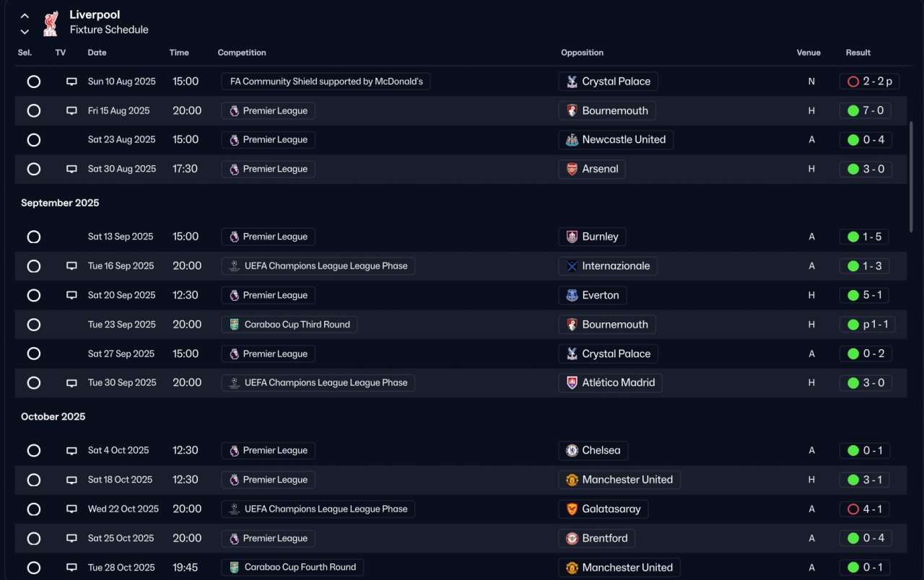Select the Newcastle United fixture radio button
Image resolution: width=924 pixels, height=580 pixels.
point(33,140)
